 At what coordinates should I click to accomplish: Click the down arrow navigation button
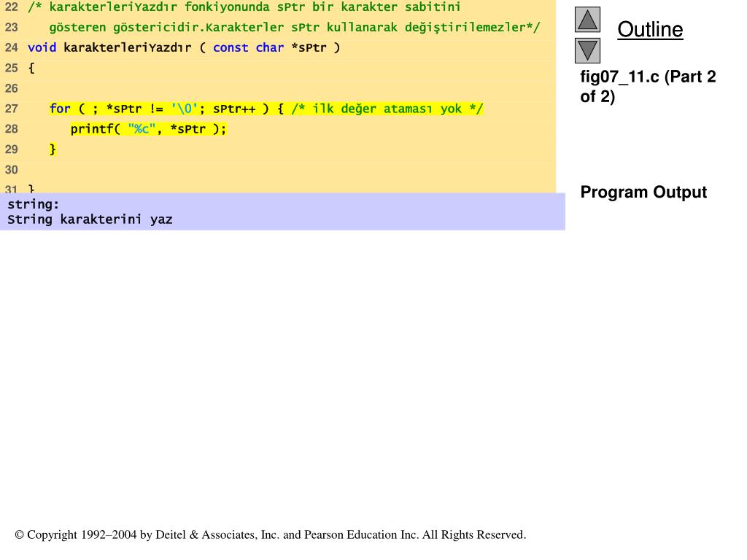click(x=587, y=50)
